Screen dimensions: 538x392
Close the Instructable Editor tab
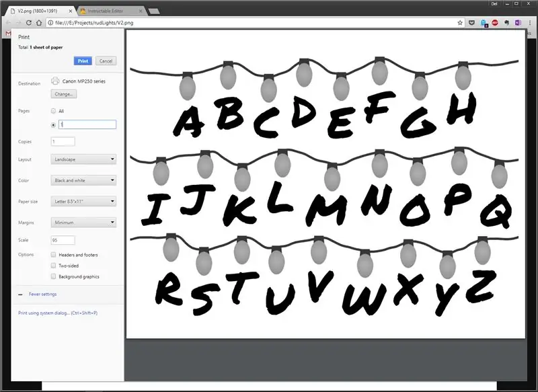141,11
